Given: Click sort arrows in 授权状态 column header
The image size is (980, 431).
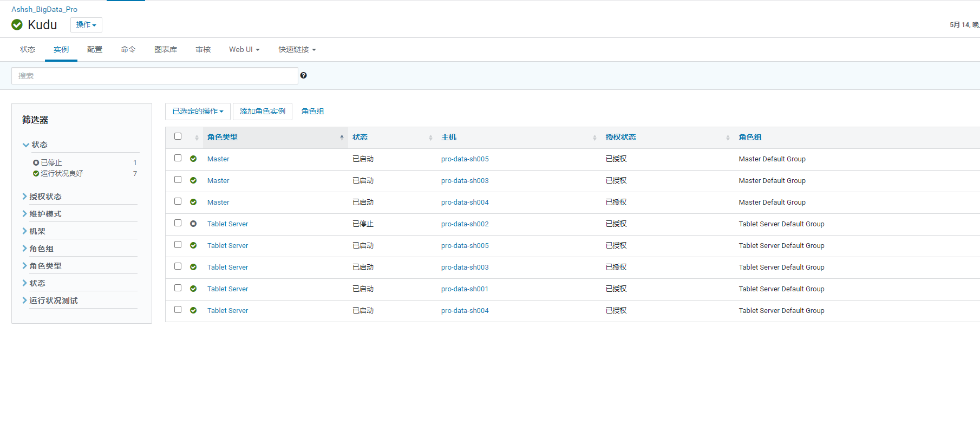Looking at the screenshot, I should point(728,138).
